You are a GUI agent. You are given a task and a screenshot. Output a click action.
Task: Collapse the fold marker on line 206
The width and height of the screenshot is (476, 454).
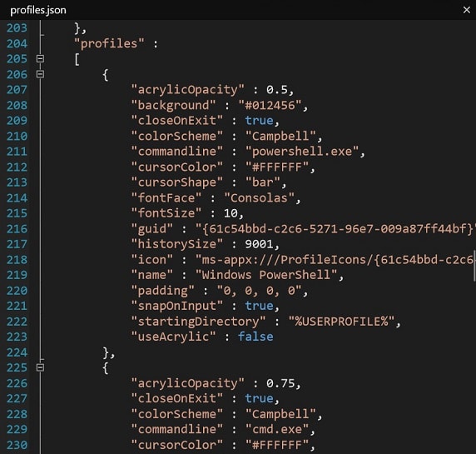(x=41, y=74)
